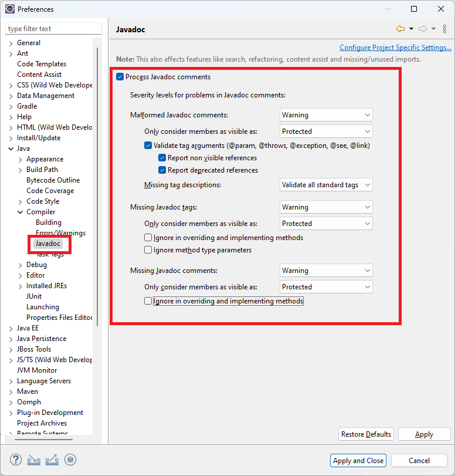
Task: Uncheck Process Javadoc comments
Action: 120,77
